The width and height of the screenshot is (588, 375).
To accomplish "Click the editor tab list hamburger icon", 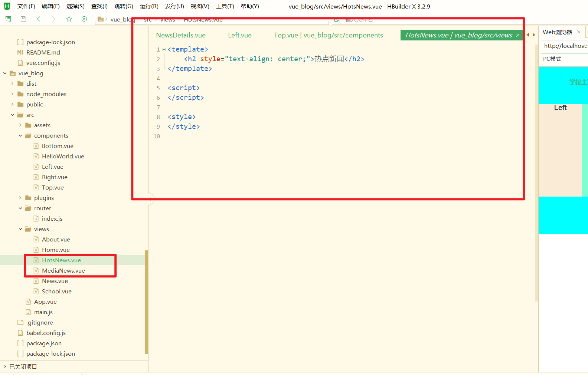I will tap(144, 31).
